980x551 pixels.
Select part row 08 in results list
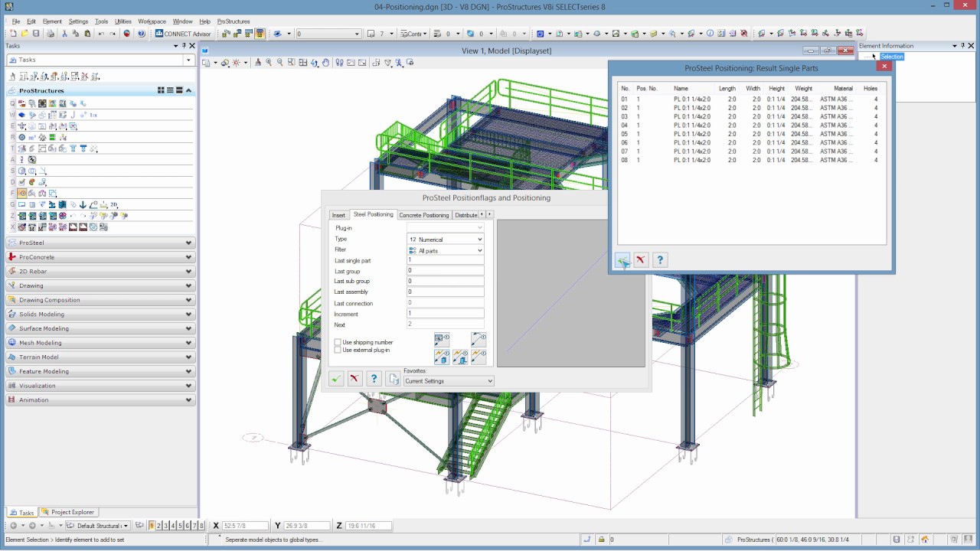[x=750, y=160]
